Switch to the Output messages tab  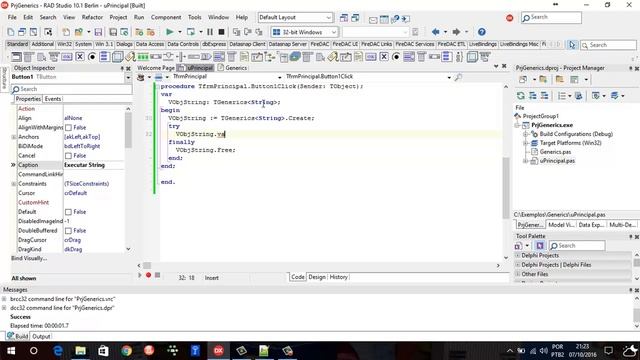pos(41,336)
